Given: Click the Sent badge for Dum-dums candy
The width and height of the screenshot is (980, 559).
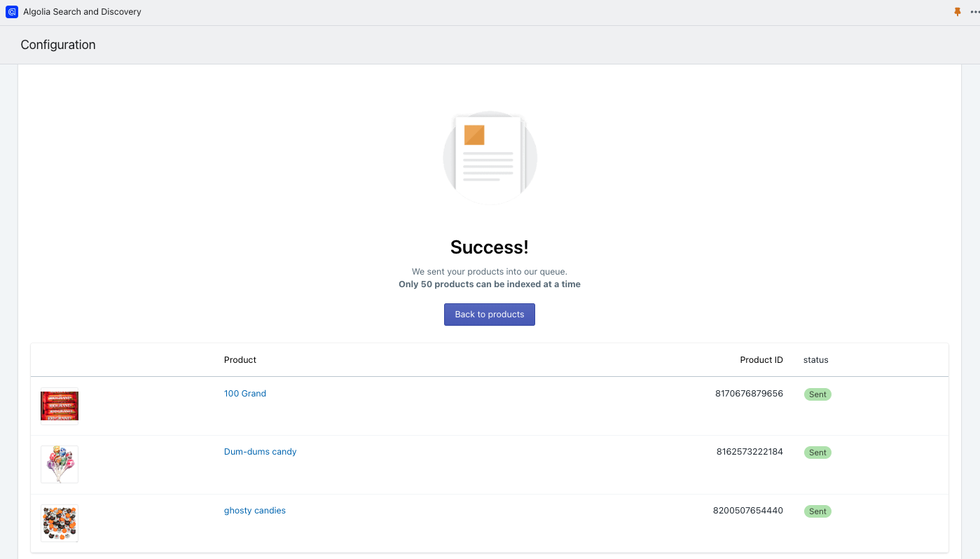Looking at the screenshot, I should tap(817, 453).
